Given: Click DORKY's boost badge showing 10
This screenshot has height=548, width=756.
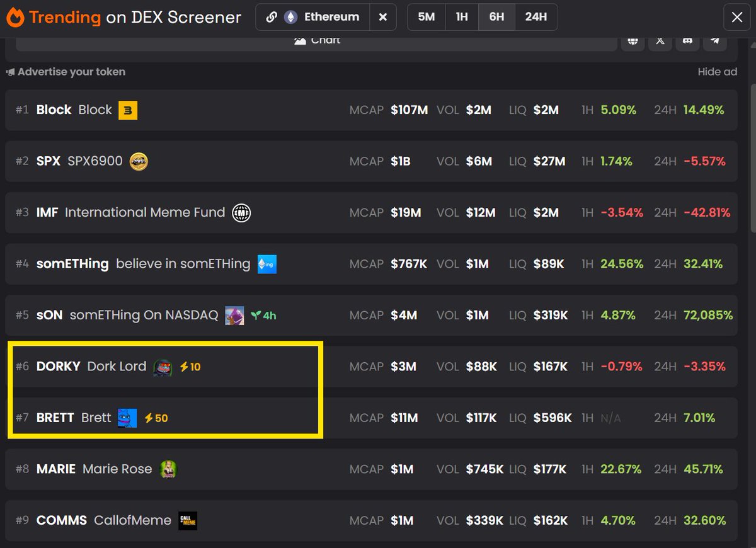Looking at the screenshot, I should [190, 367].
